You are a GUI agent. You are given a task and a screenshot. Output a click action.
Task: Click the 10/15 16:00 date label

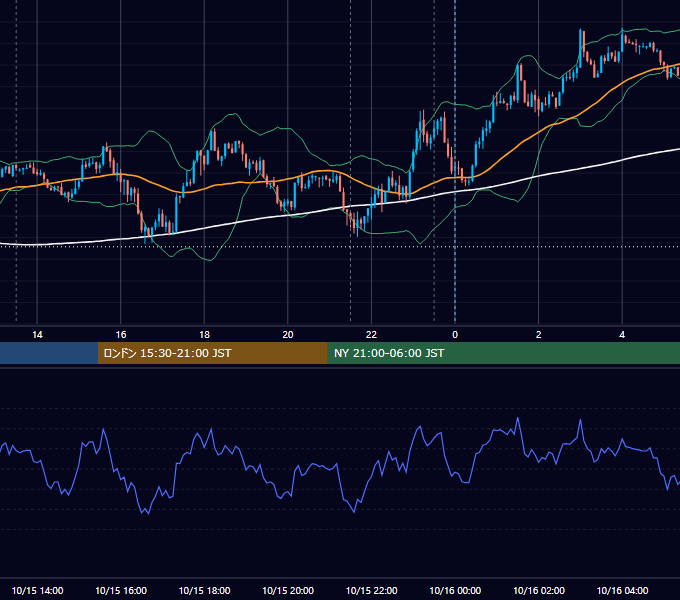[x=121, y=590]
